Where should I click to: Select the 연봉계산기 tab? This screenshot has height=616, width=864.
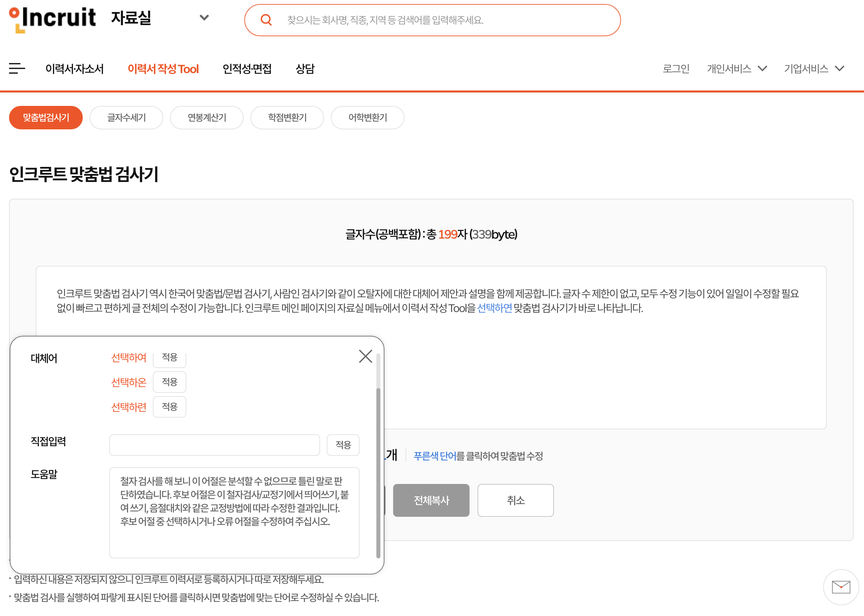pyautogui.click(x=207, y=118)
